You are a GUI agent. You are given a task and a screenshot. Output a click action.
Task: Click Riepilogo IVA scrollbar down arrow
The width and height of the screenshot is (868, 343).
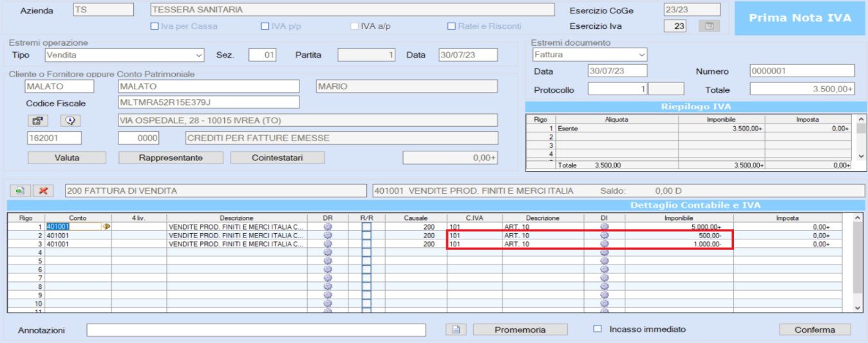[862, 156]
